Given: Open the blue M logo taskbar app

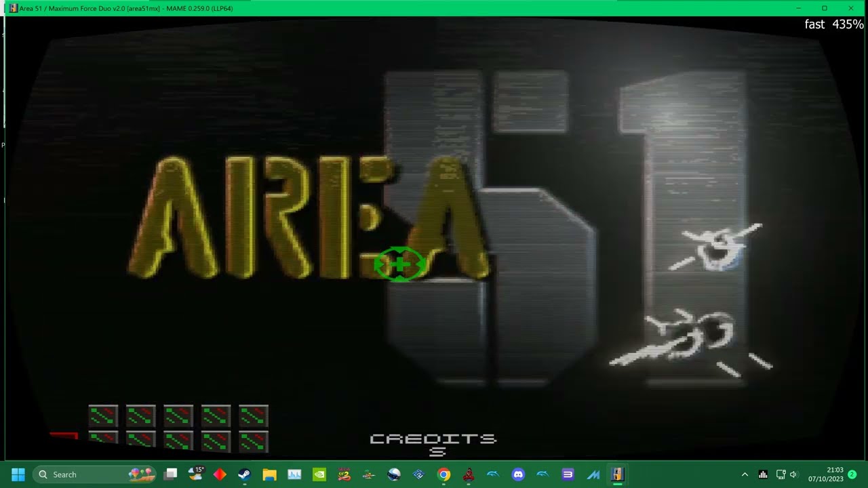Looking at the screenshot, I should coord(593,474).
